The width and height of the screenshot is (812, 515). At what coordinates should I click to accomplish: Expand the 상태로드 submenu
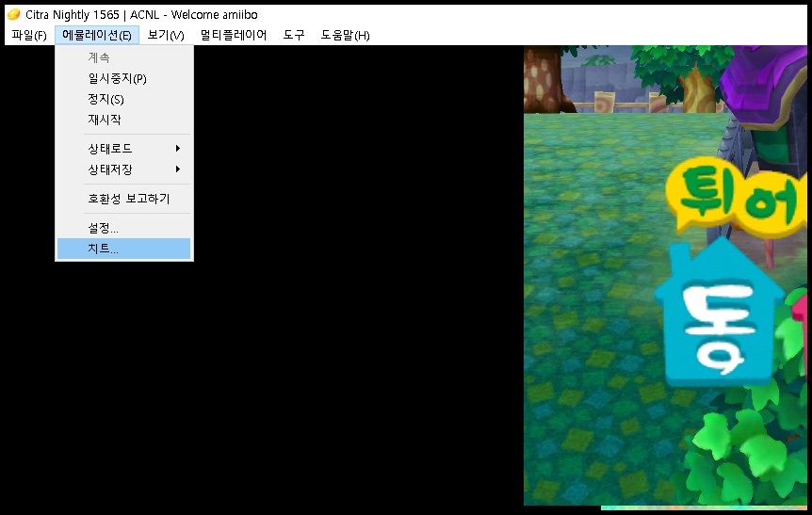pyautogui.click(x=123, y=149)
